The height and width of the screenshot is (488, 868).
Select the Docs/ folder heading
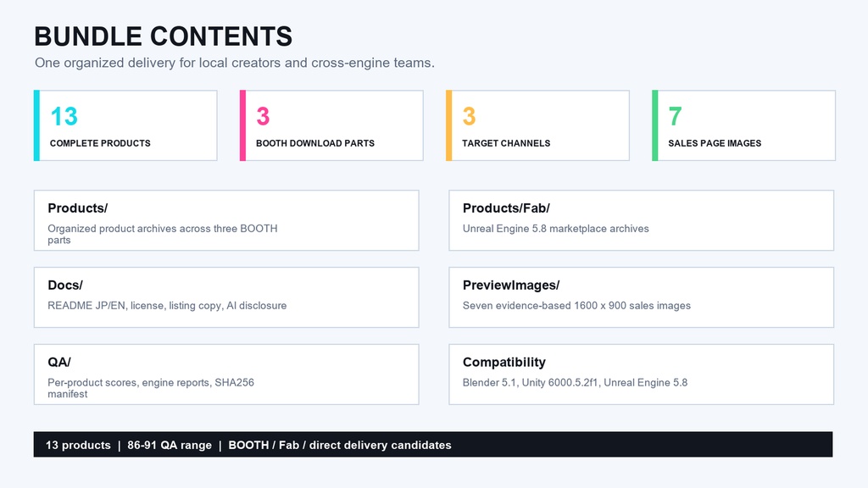[64, 286]
